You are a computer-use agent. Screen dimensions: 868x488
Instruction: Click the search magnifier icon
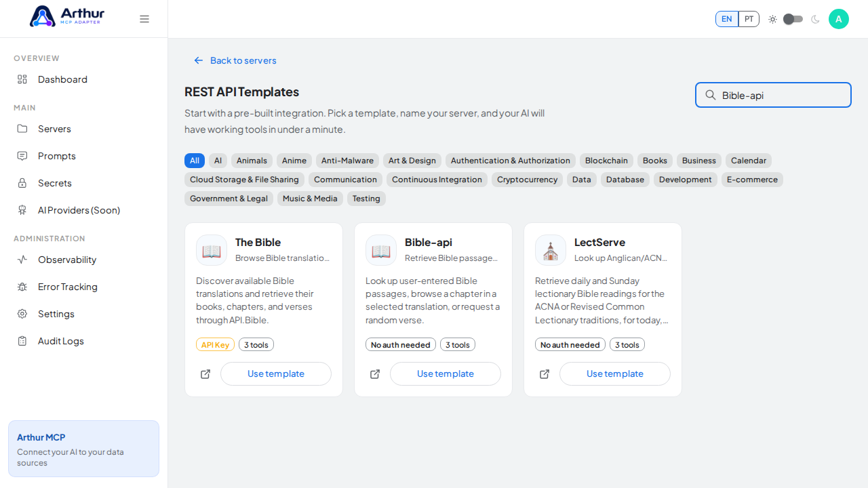tap(711, 95)
